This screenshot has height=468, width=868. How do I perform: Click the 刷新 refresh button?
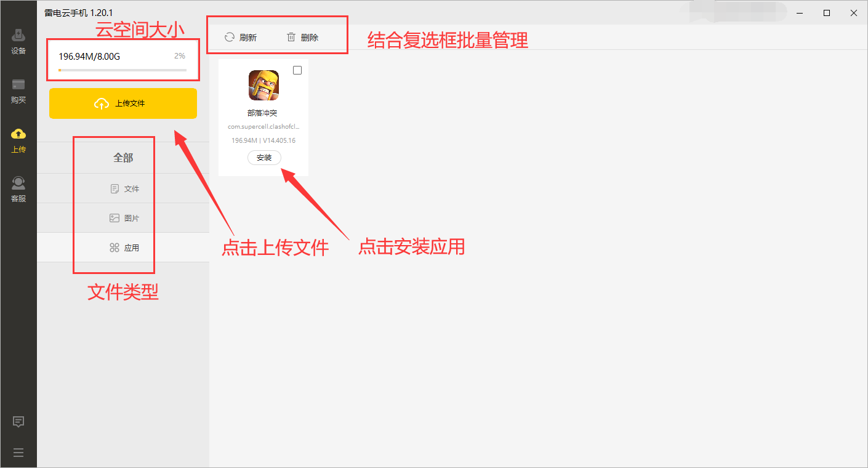(241, 38)
